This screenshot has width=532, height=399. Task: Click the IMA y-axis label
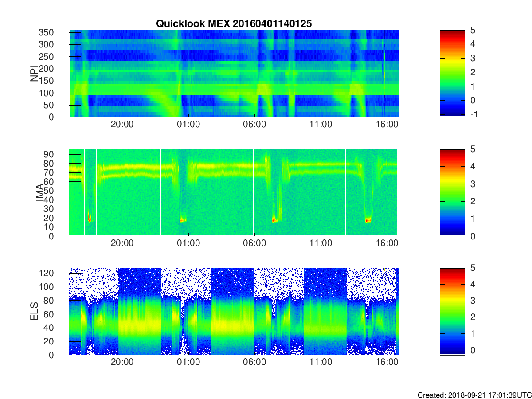[39, 192]
